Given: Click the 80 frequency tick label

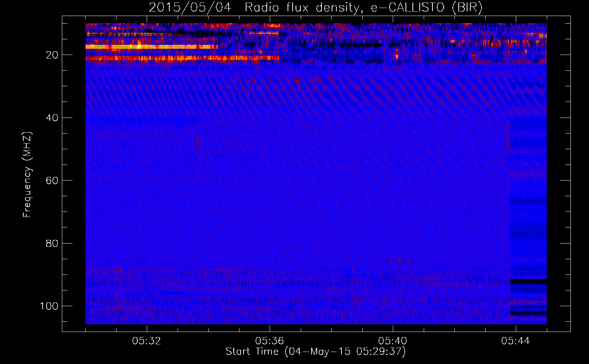Looking at the screenshot, I should tap(52, 243).
